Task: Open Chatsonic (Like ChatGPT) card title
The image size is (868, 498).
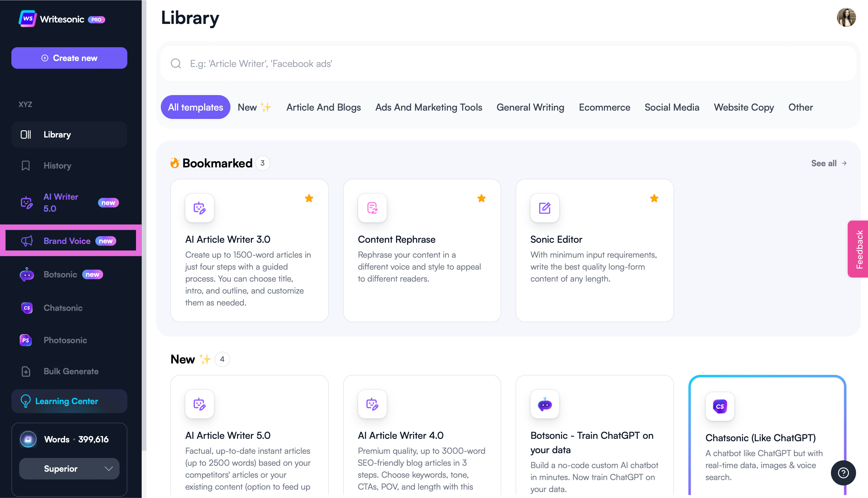Action: pyautogui.click(x=760, y=438)
